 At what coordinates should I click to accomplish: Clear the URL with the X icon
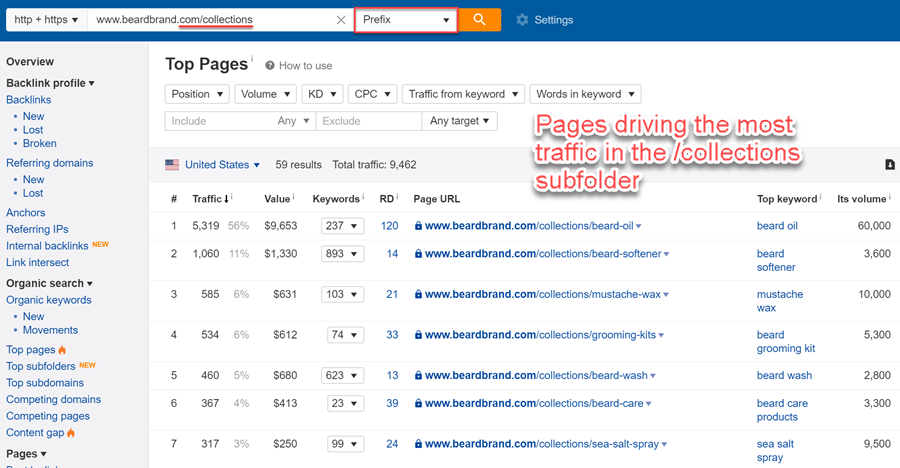pos(341,20)
